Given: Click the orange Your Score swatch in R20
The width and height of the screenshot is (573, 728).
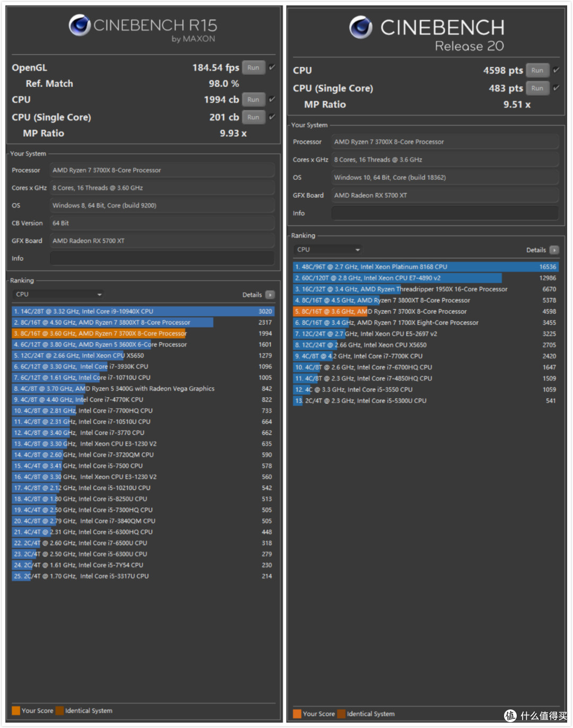Looking at the screenshot, I should point(297,714).
